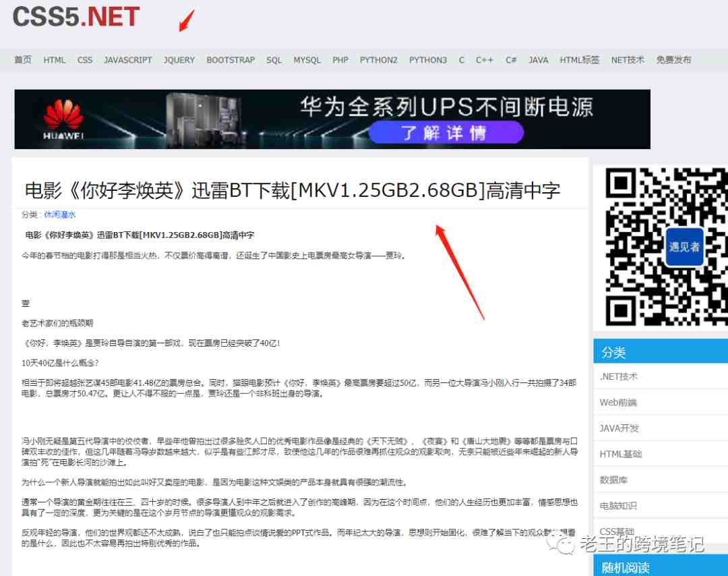The image size is (728, 576).
Task: Click the CSS5.NET site logo
Action: pos(76,16)
